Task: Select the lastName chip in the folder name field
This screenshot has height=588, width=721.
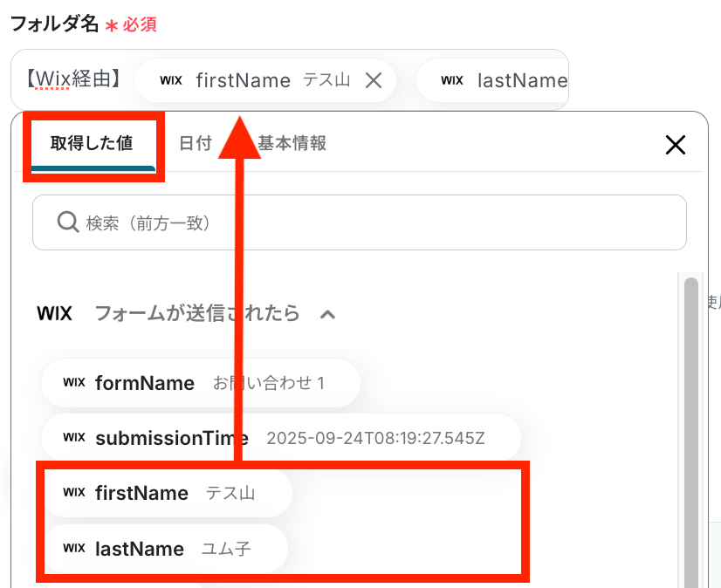Action: tap(493, 80)
